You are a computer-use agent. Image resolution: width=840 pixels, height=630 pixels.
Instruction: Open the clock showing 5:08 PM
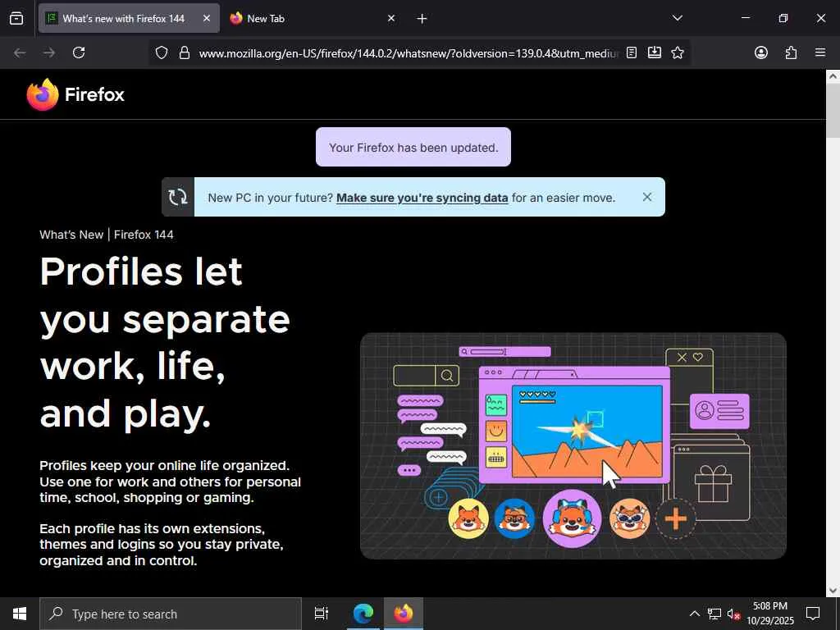pyautogui.click(x=770, y=614)
